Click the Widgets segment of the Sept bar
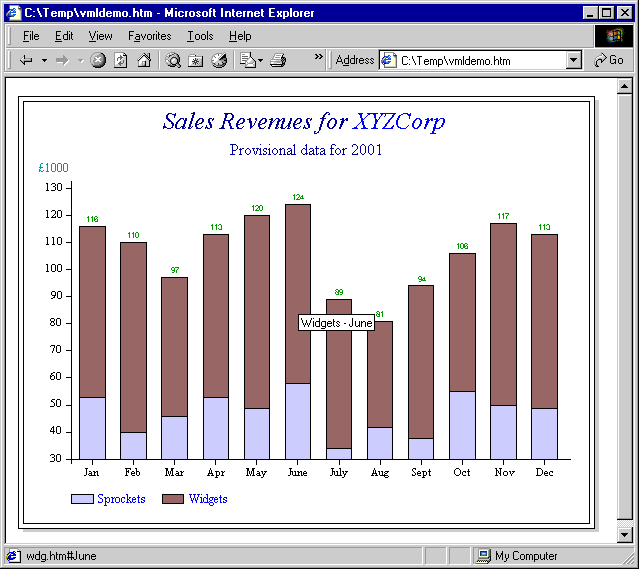The width and height of the screenshot is (639, 569). [x=421, y=362]
